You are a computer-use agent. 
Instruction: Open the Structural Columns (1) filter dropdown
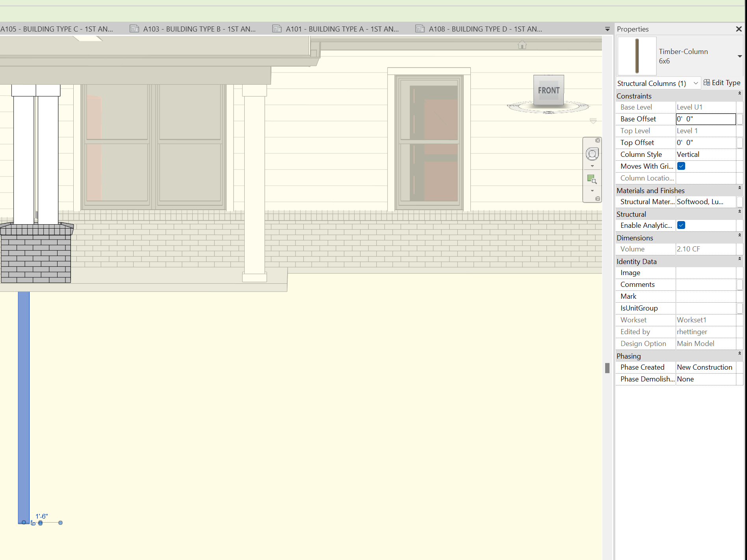click(696, 83)
